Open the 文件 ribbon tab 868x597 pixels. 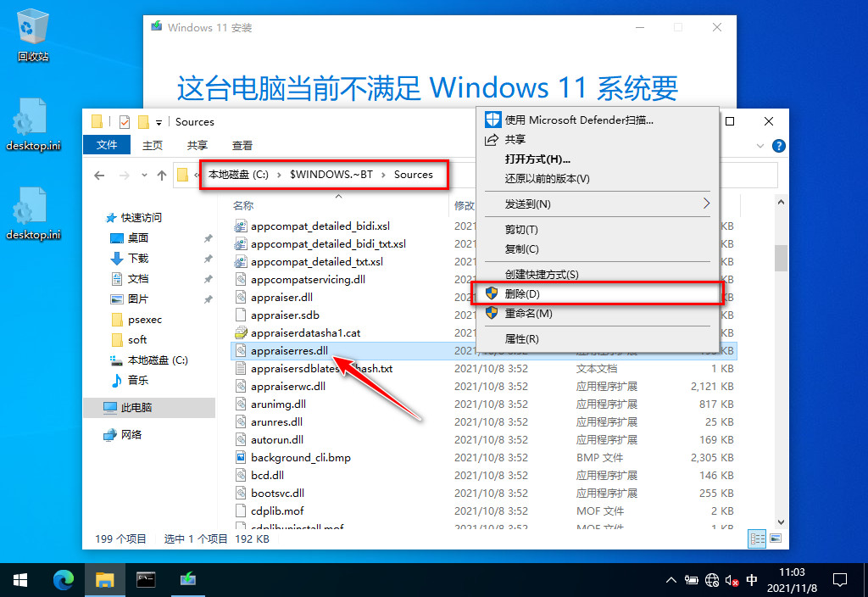pyautogui.click(x=107, y=145)
